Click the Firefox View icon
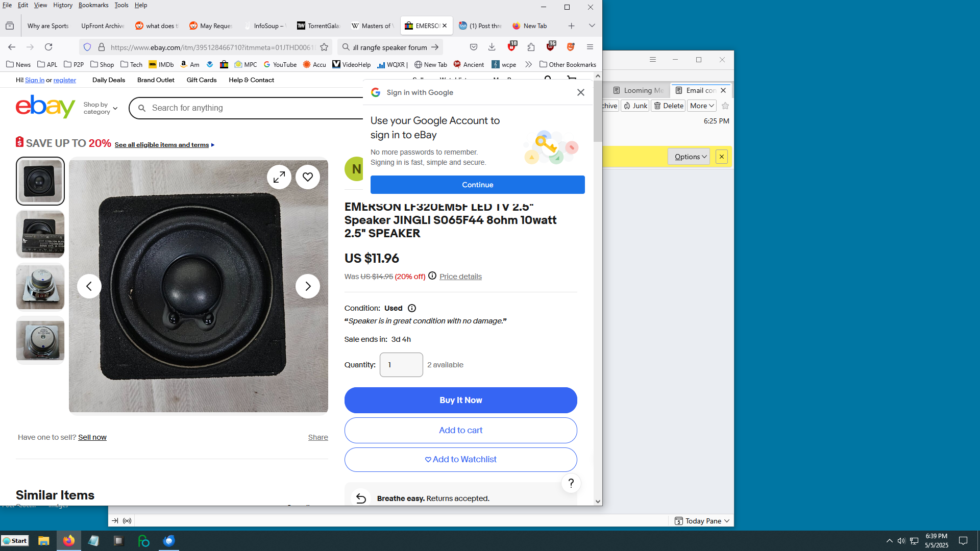 click(10, 26)
